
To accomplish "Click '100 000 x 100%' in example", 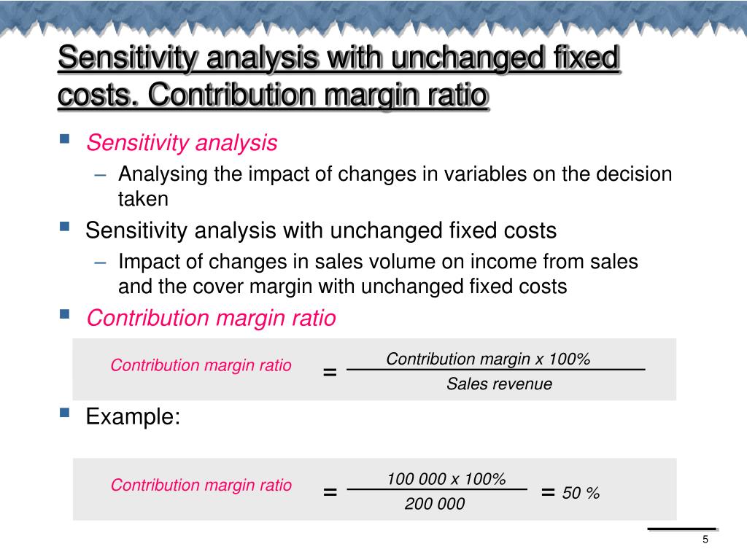I will click(x=446, y=478).
